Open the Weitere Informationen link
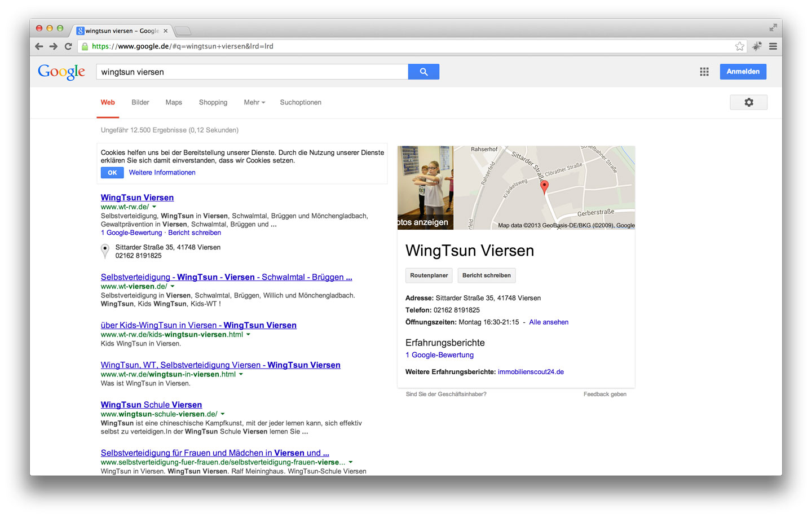Image resolution: width=812 pixels, height=517 pixels. 162,173
